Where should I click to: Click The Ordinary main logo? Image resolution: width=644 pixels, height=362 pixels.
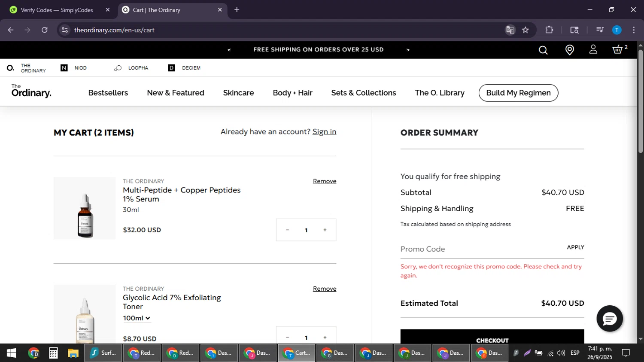pyautogui.click(x=31, y=91)
